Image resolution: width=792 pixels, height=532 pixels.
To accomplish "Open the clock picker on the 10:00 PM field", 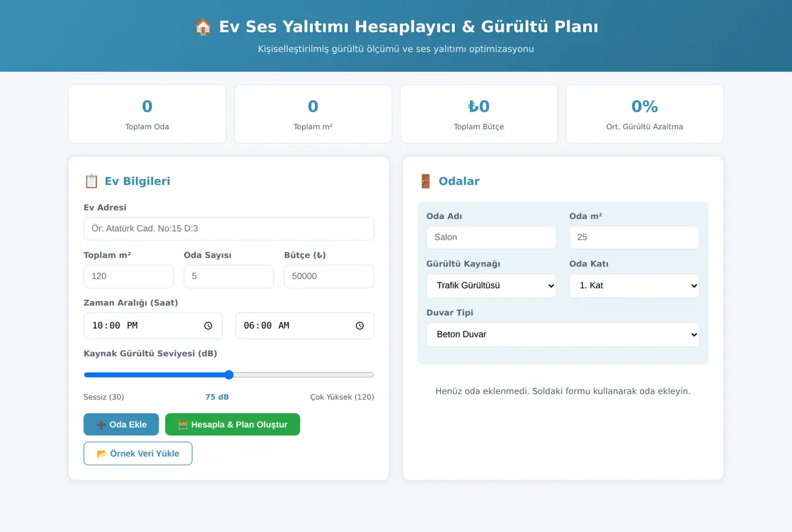I will click(208, 325).
